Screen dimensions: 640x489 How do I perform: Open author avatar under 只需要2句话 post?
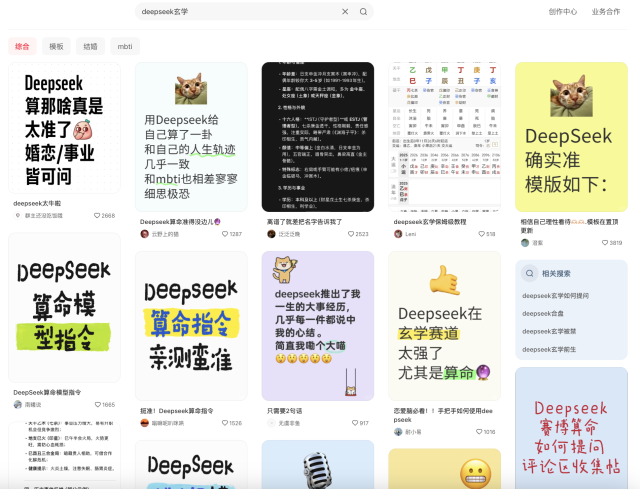[271, 423]
